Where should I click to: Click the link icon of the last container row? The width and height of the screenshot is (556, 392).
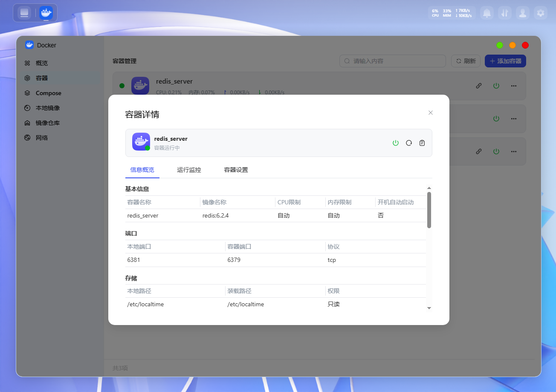[x=479, y=151]
